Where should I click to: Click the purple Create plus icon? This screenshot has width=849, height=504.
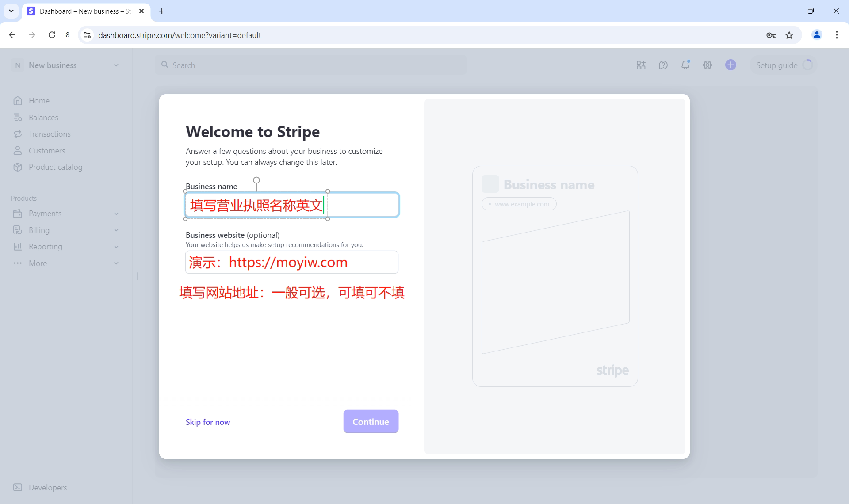coord(731,65)
